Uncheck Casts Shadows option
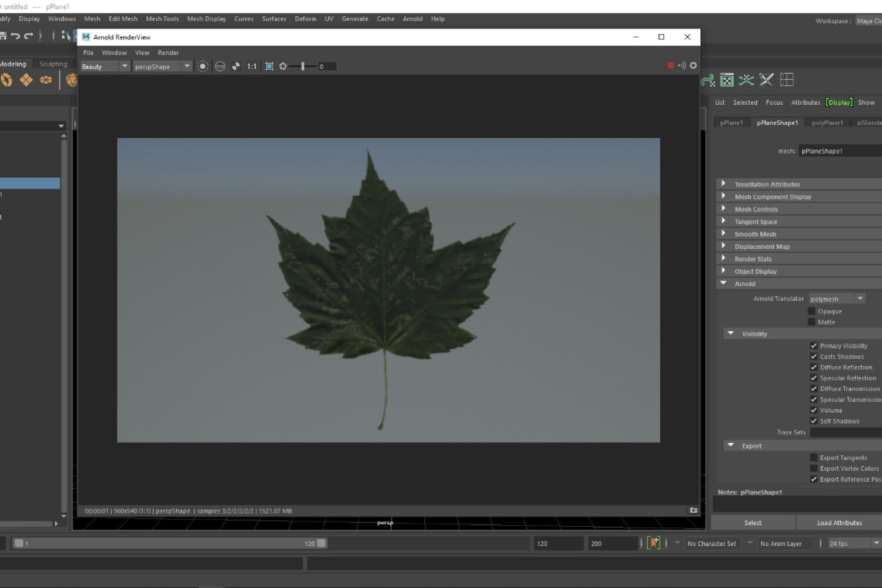The height and width of the screenshot is (588, 882). (x=814, y=357)
